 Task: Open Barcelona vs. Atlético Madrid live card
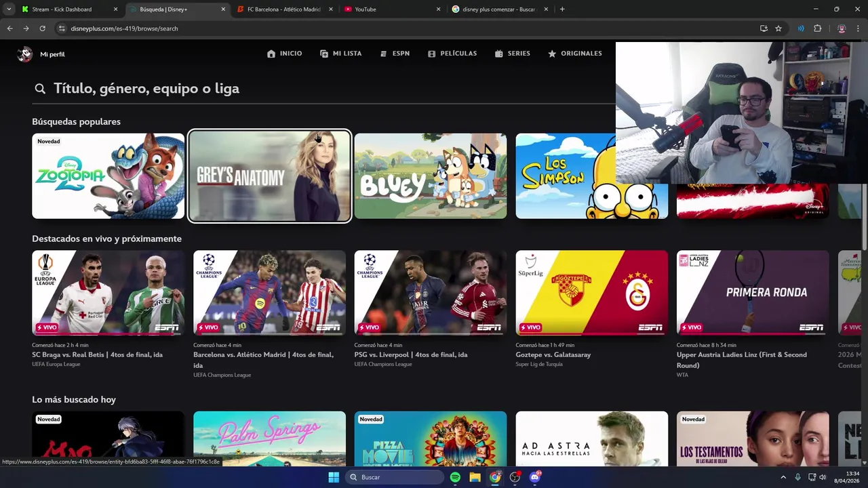pyautogui.click(x=269, y=293)
